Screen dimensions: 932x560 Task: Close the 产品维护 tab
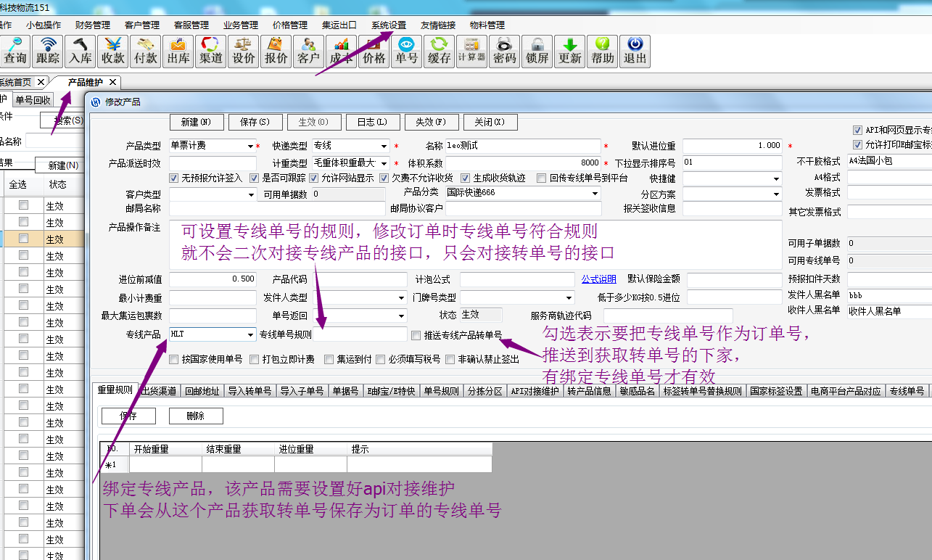point(114,82)
